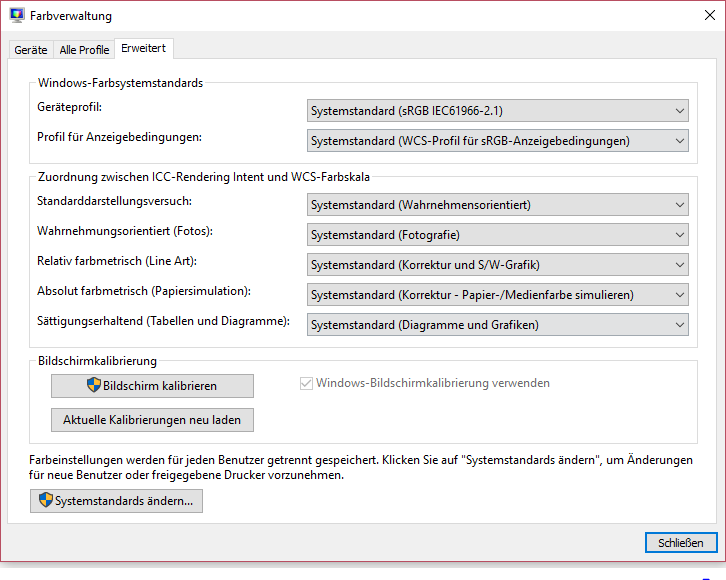Open the Alle Profile tab
Screen dimensions: 726x580
click(x=84, y=50)
